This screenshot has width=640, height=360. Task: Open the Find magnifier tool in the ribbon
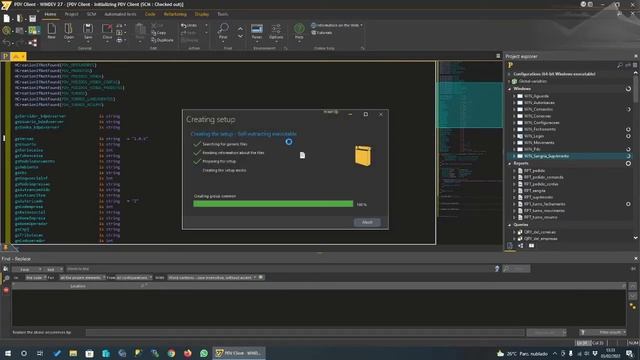point(223,29)
